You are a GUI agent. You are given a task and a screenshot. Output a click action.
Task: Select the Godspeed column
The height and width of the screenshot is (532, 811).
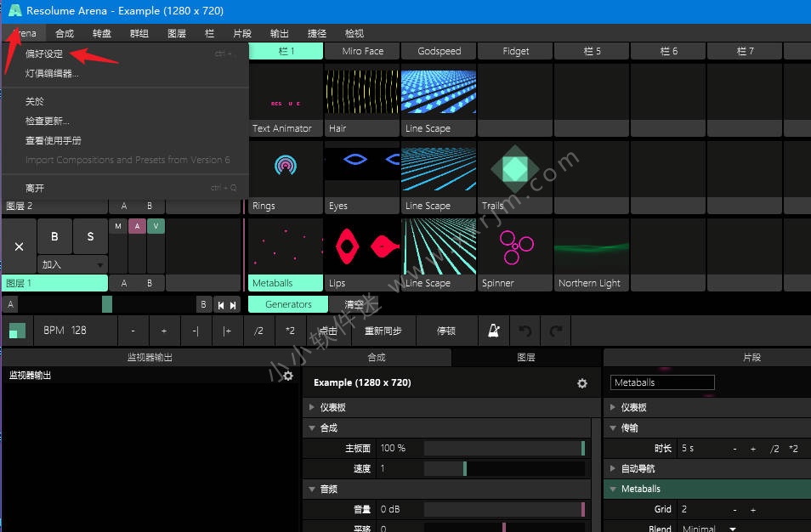point(440,51)
